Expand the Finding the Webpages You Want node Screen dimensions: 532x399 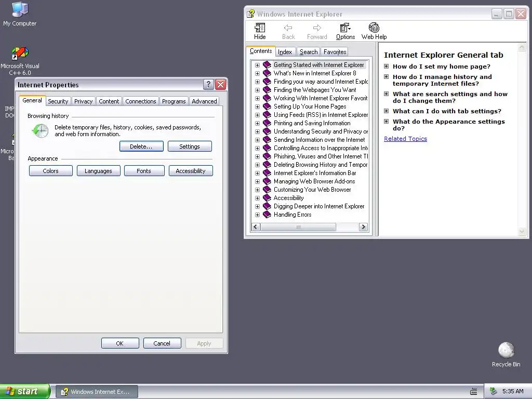pos(257,90)
